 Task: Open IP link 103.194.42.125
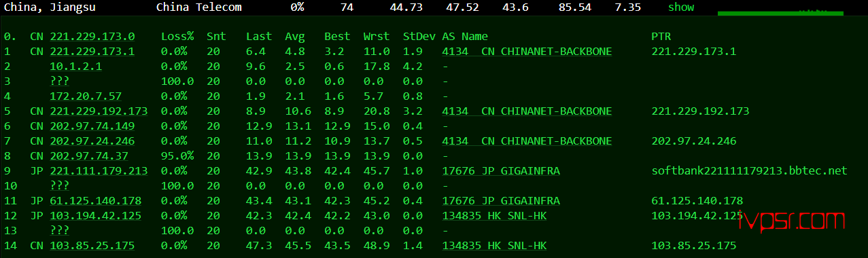(96, 215)
